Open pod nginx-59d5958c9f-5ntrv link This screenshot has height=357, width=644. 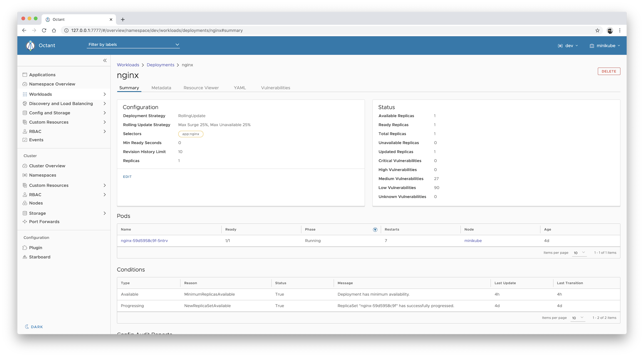click(144, 240)
